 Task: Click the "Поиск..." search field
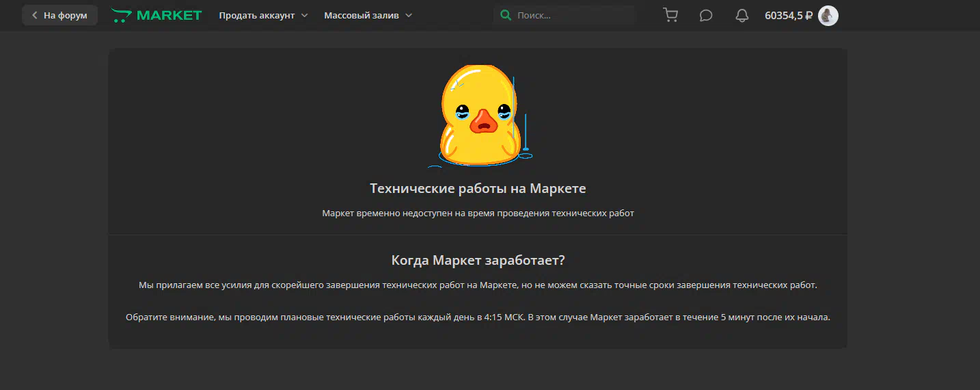click(564, 15)
